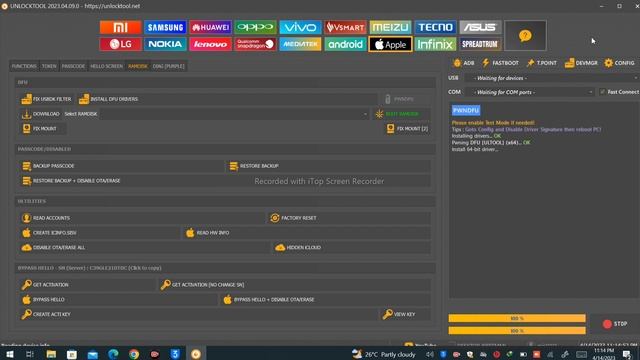Screen dimensions: 640x360
Task: Copy the serial in BYPASS HELLO header
Action: point(109,268)
